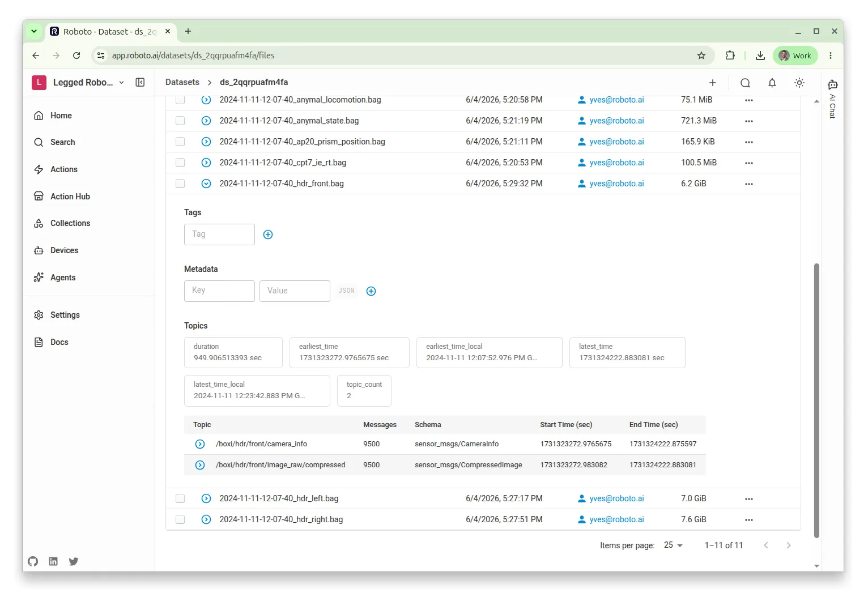868x597 pixels.
Task: Add tag with plus circle icon
Action: pyautogui.click(x=268, y=234)
